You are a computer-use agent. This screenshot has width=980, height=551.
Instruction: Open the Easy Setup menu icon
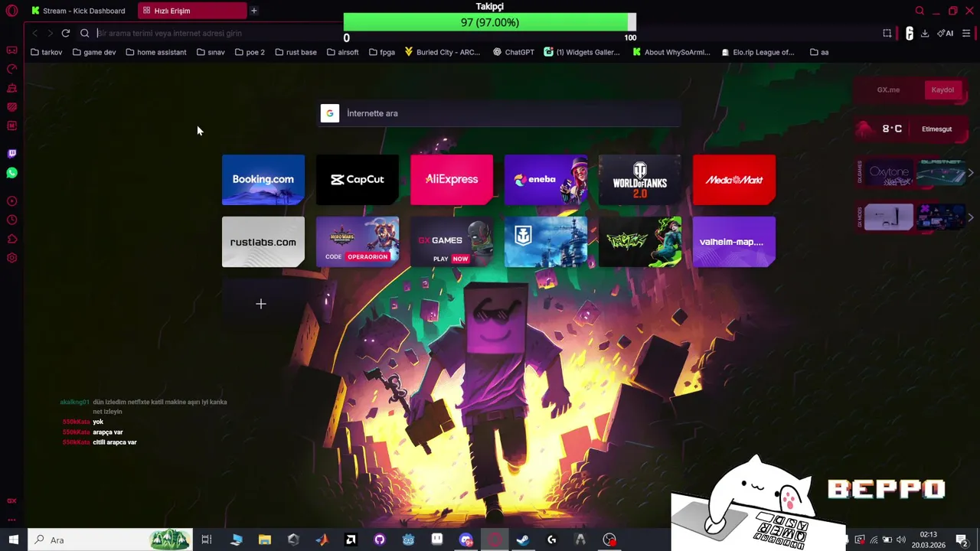[966, 33]
